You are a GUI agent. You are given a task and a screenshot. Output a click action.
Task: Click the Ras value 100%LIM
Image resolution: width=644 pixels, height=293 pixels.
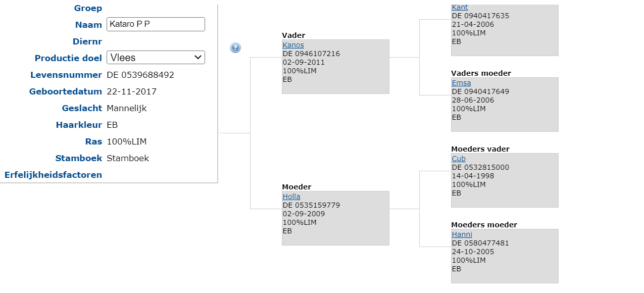pos(127,141)
